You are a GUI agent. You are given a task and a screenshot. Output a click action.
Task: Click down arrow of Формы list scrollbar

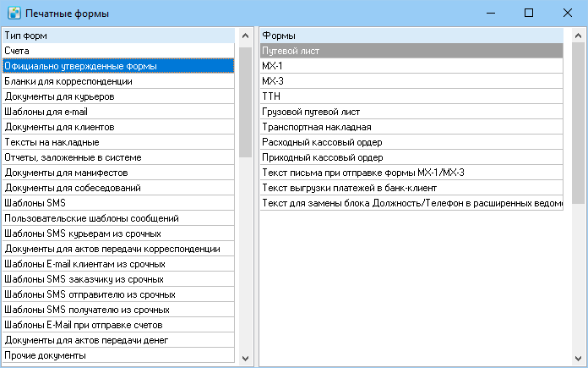(x=578, y=358)
